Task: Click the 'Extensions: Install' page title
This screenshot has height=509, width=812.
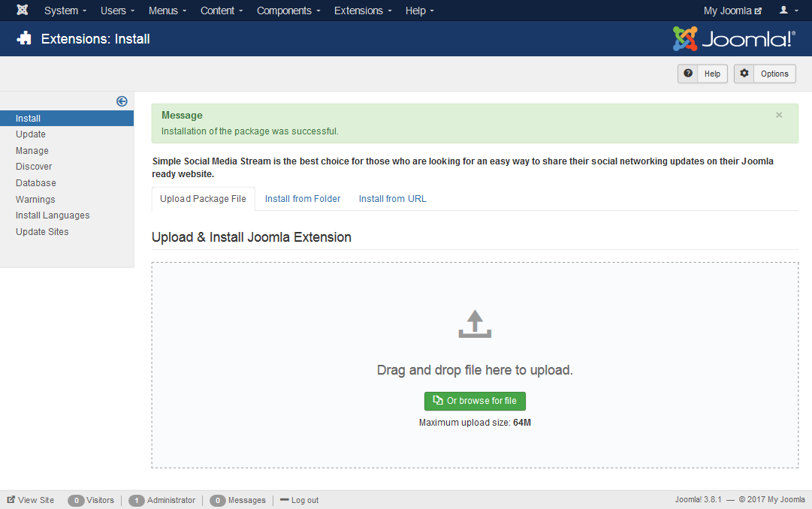Action: tap(95, 39)
